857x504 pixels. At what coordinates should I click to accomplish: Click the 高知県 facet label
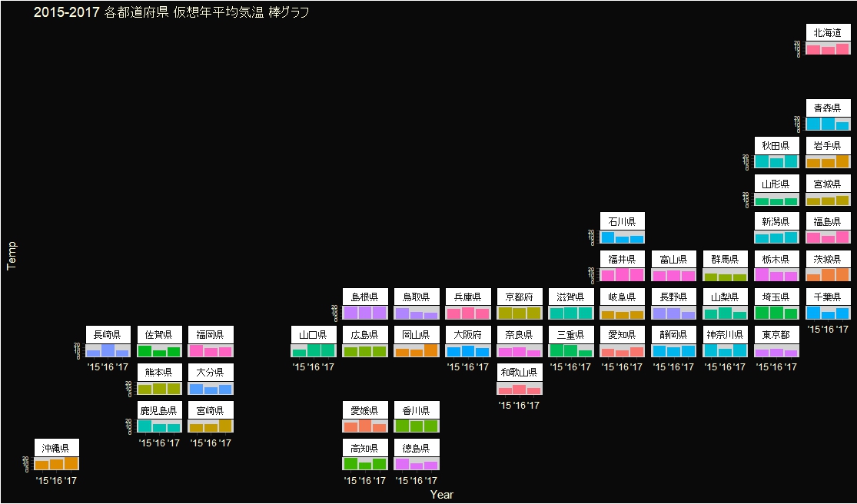[365, 449]
